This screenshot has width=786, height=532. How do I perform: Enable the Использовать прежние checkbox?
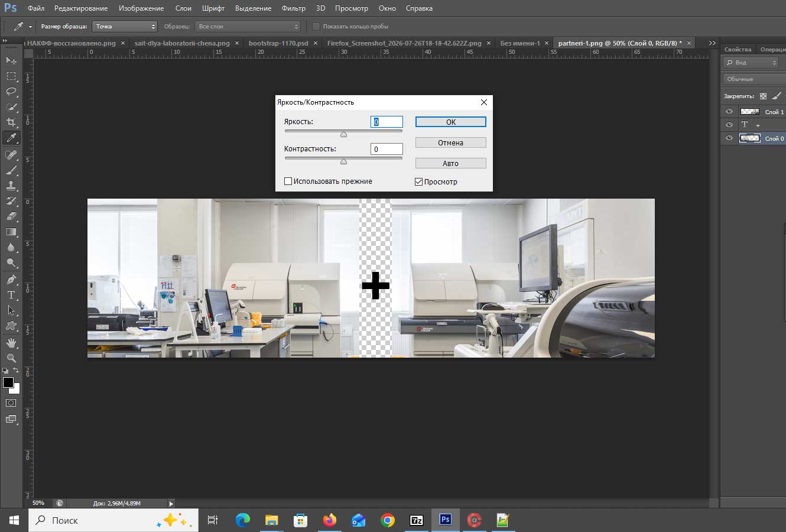[x=288, y=181]
